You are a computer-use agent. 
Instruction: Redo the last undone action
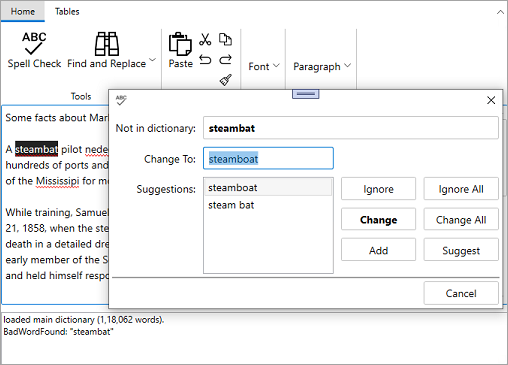tap(225, 60)
